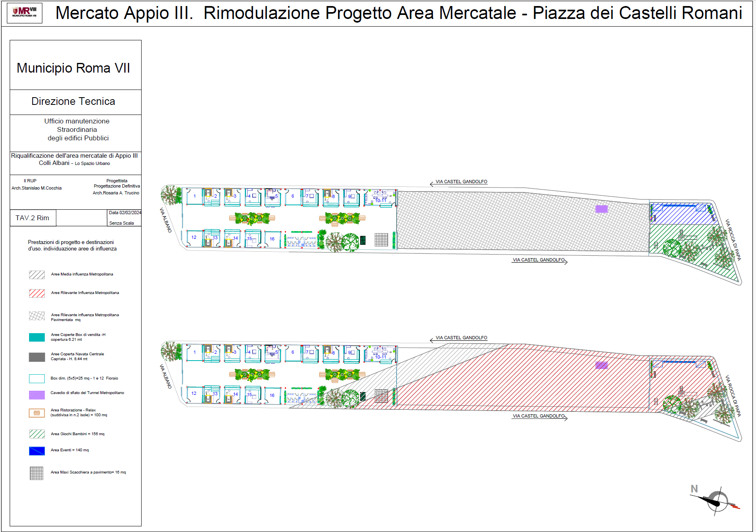Image resolution: width=756 pixels, height=532 pixels.
Task: Click the crosshatch swatch for Pavimentata mq area
Action: pyautogui.click(x=37, y=316)
